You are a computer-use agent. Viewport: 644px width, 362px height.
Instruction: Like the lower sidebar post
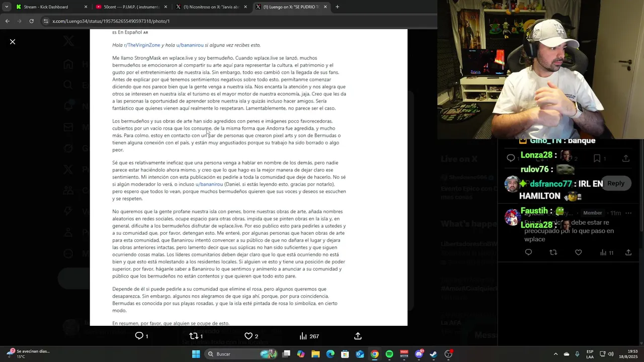(x=579, y=252)
